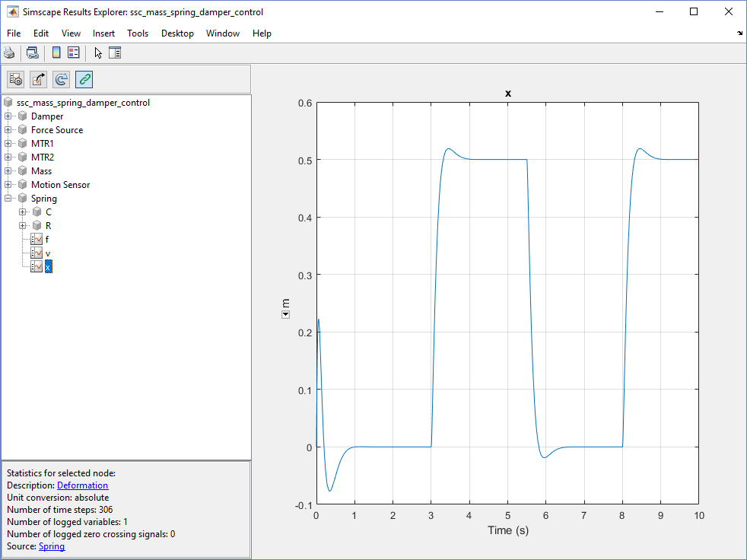Image resolution: width=747 pixels, height=560 pixels.
Task: Click the plot icon beside variable x
Action: point(37,267)
